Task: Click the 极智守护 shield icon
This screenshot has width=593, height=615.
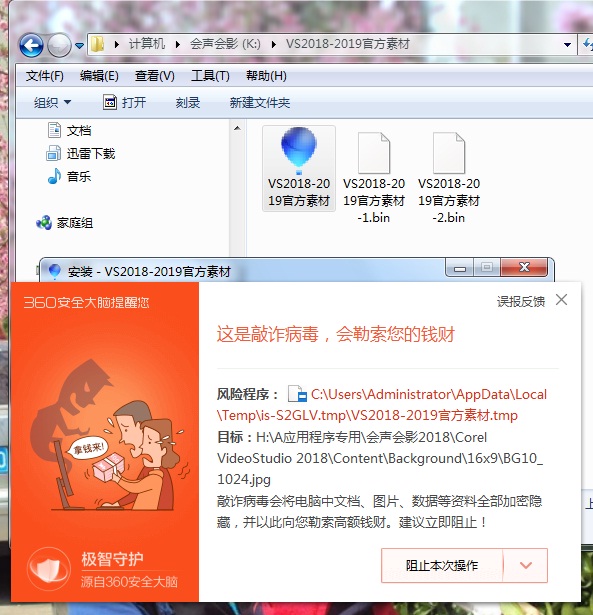Action: click(x=49, y=569)
